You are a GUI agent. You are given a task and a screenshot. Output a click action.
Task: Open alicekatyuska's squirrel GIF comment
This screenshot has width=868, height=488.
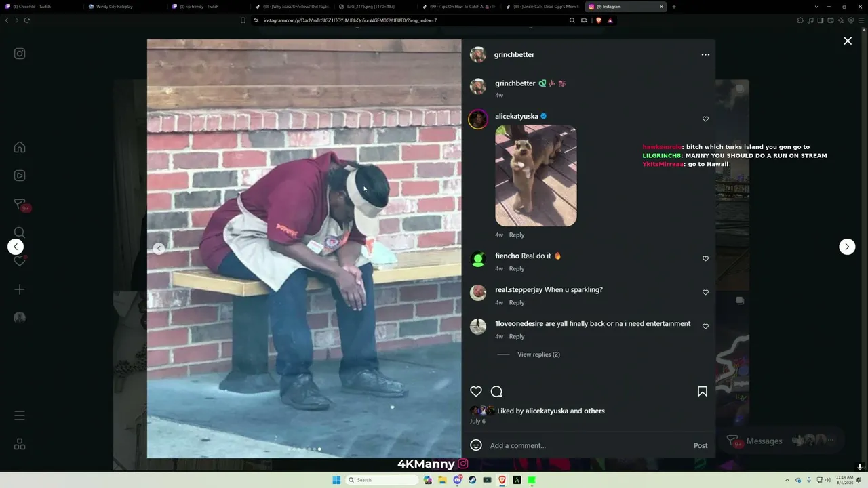(536, 176)
